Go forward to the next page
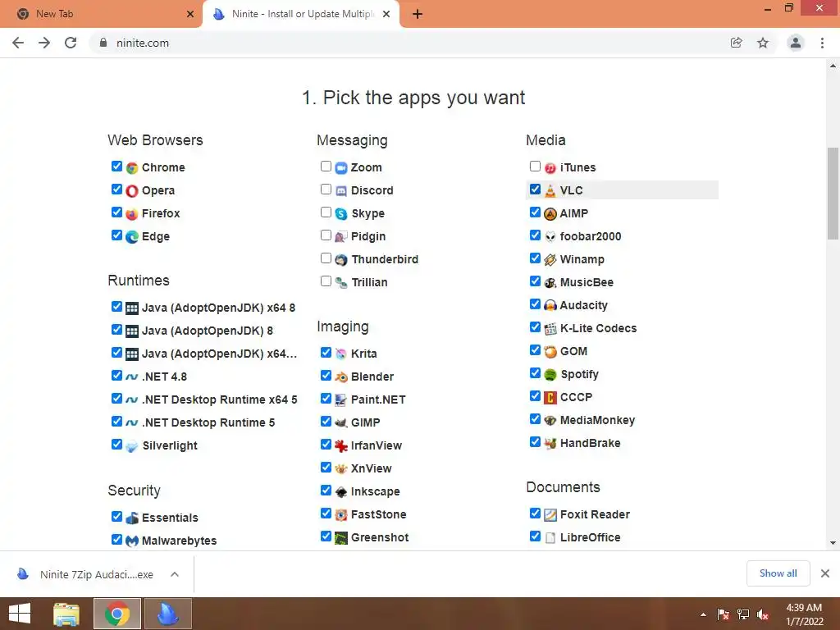The image size is (840, 630). click(44, 43)
